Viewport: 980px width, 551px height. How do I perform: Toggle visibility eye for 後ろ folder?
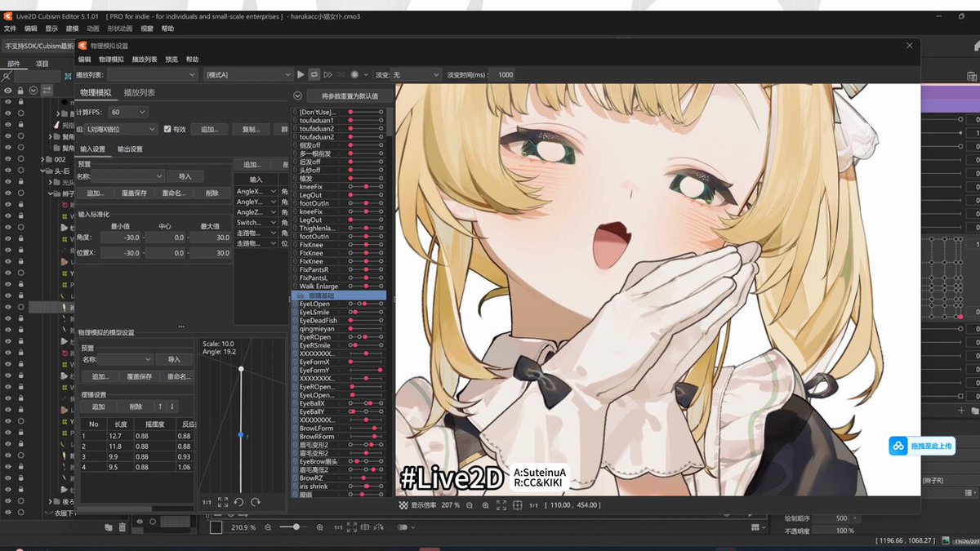(8, 501)
